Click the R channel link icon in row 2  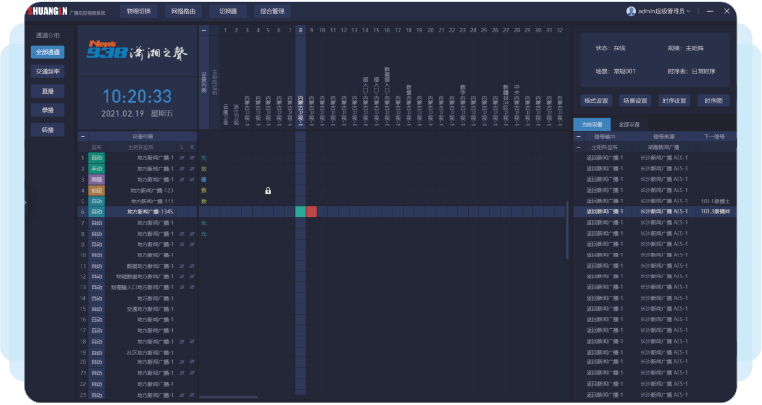pos(190,169)
